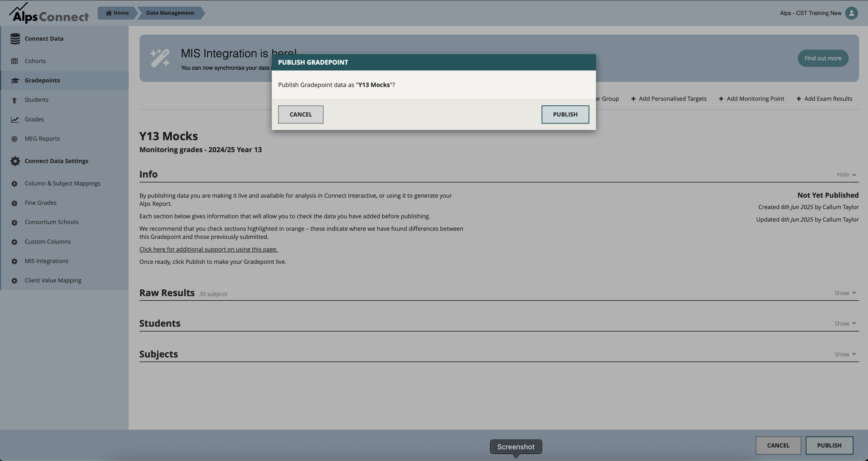Click the Column & Subject Mappings gear icon
This screenshot has height=461, width=868.
14,183
